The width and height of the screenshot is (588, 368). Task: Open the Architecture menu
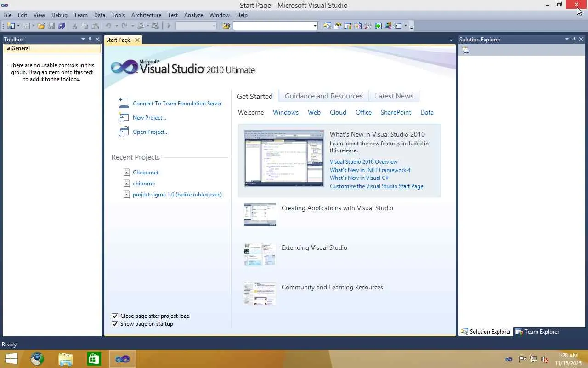[x=146, y=15]
